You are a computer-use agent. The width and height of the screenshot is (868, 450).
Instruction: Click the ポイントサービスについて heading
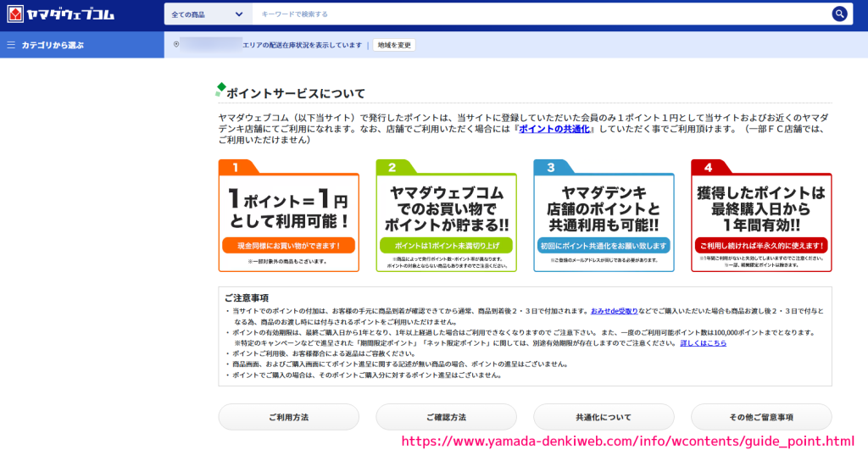point(296,93)
